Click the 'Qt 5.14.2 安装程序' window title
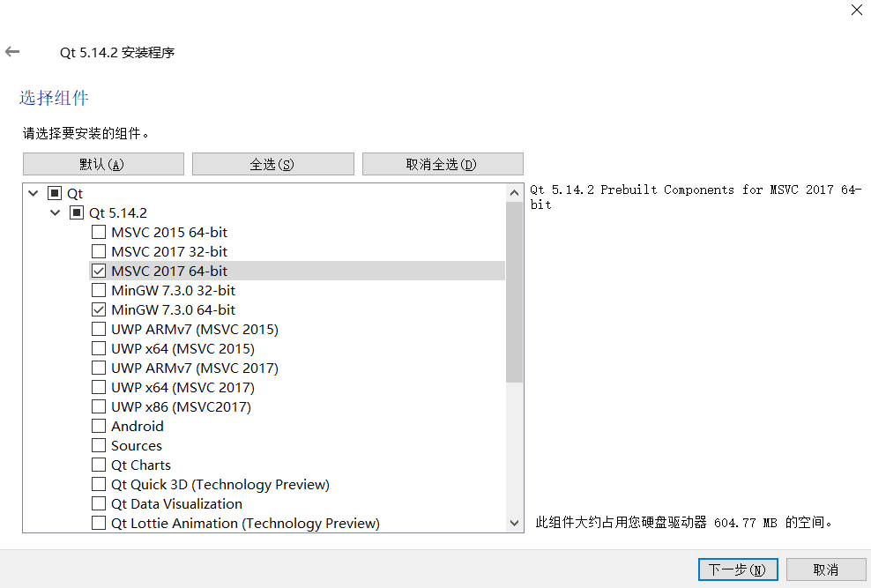 (117, 52)
